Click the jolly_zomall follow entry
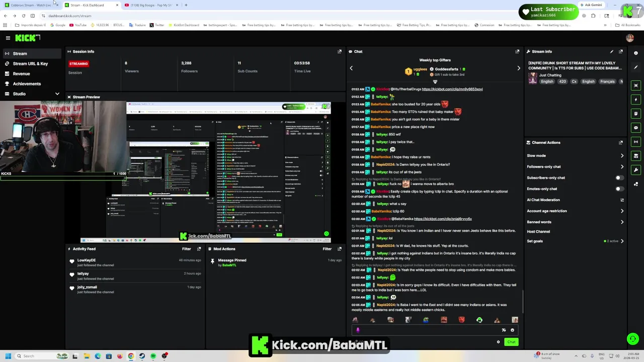The image size is (644, 362). [x=135, y=289]
